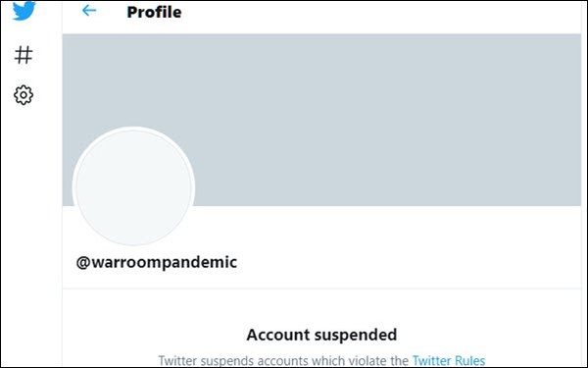Select the username below the avatar
The image size is (588, 368).
coord(157,262)
